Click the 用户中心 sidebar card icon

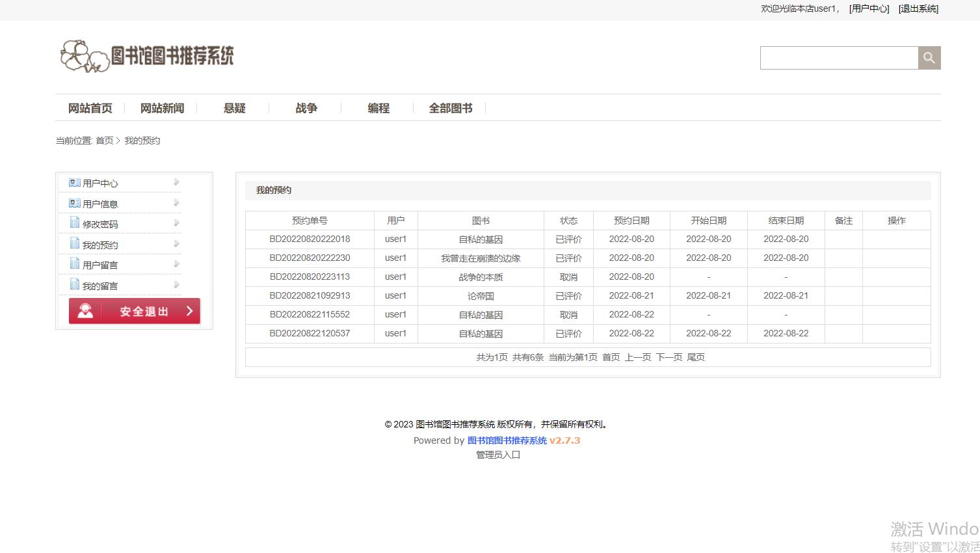[x=75, y=183]
